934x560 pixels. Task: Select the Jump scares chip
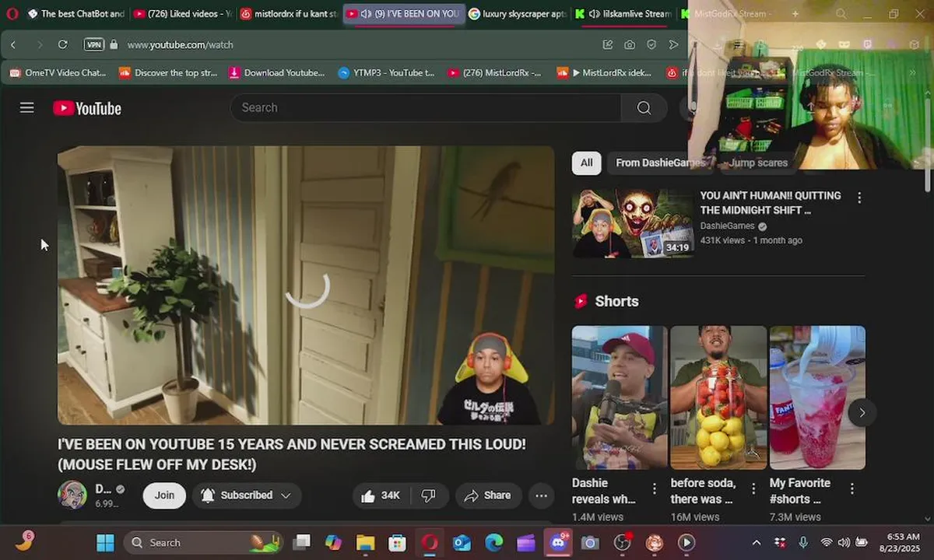point(758,163)
